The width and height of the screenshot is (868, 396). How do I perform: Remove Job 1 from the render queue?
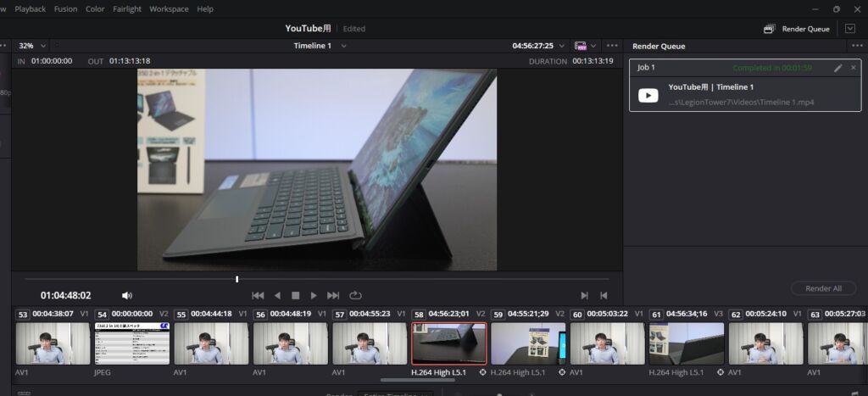coord(854,68)
